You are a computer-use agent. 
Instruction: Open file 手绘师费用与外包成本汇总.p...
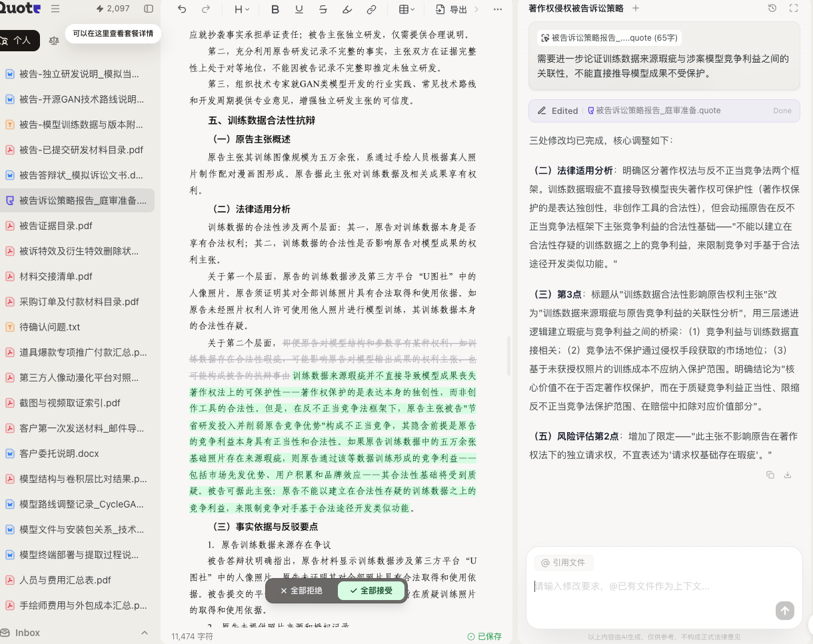[x=77, y=605]
